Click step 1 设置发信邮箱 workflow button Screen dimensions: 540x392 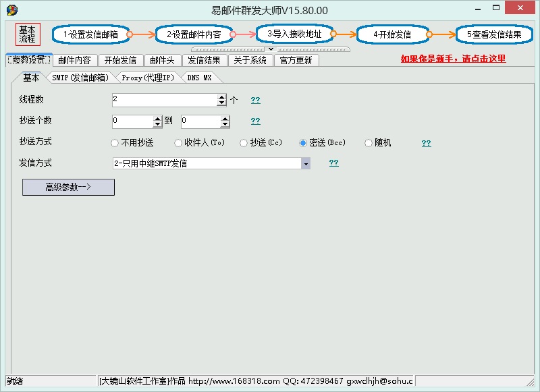(x=90, y=34)
